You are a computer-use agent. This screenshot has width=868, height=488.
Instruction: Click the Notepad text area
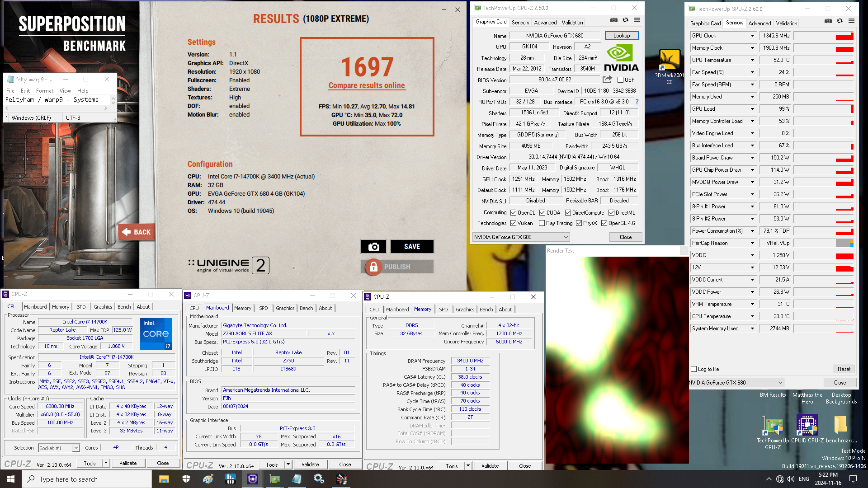57,100
